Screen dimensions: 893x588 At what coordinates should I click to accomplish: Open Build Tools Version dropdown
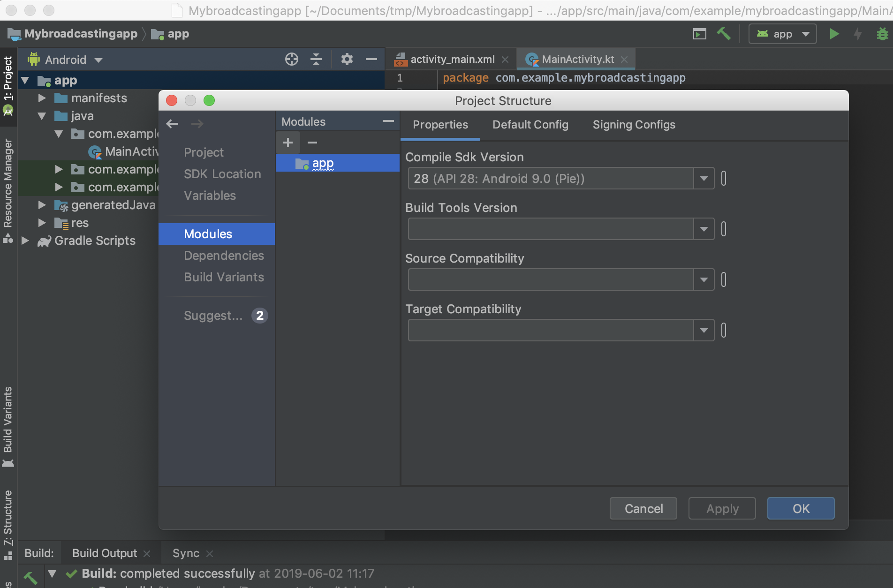click(704, 229)
